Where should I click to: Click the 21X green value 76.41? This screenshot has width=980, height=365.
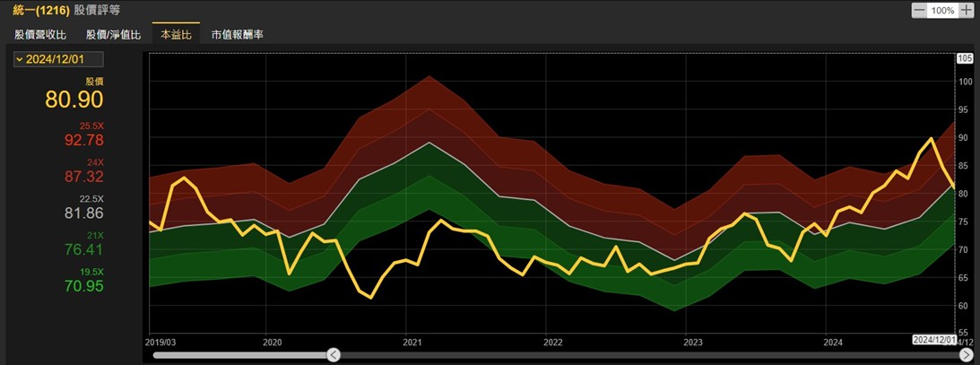coord(83,249)
